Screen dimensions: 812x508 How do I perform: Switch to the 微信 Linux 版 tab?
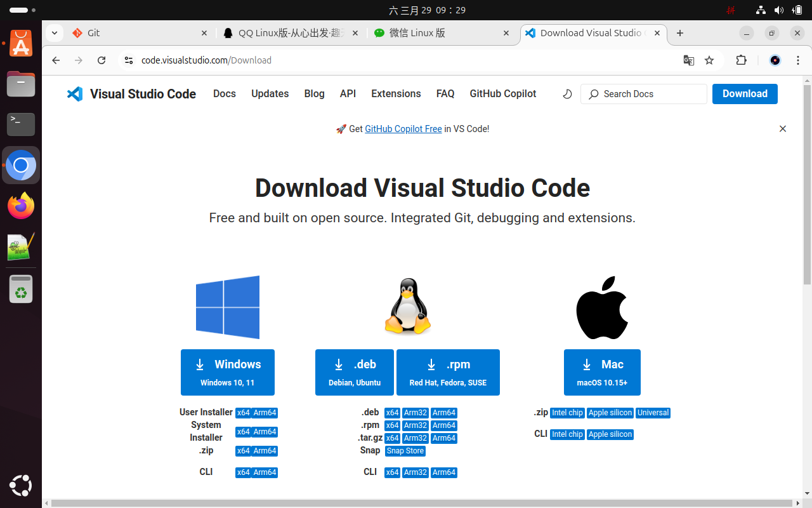[442, 33]
